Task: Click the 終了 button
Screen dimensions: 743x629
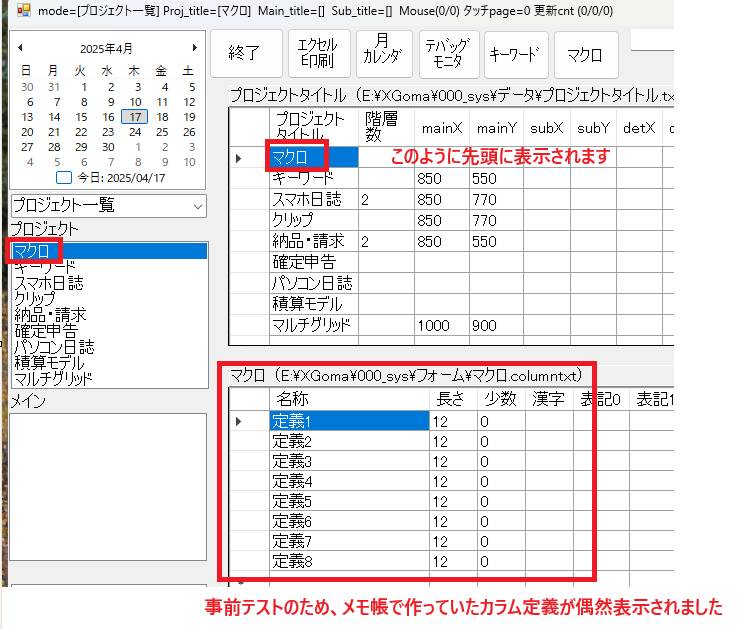Action: (244, 55)
